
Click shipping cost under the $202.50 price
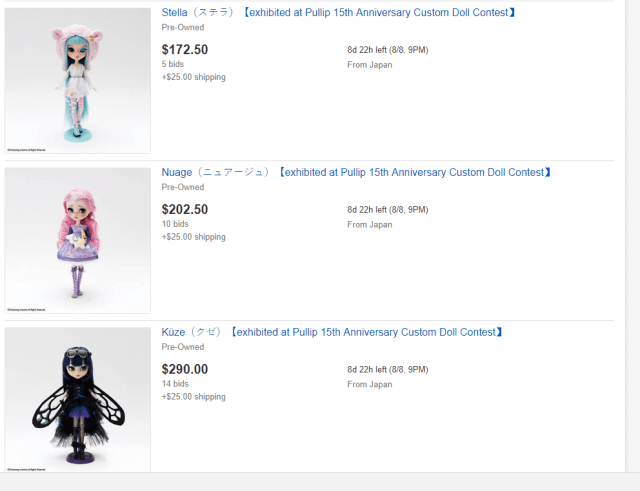(x=193, y=237)
